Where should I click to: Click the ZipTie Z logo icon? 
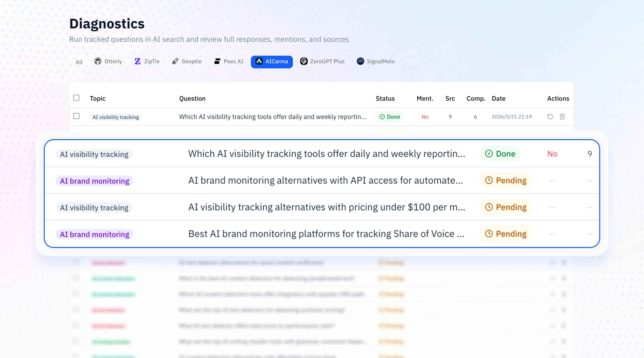(x=137, y=61)
